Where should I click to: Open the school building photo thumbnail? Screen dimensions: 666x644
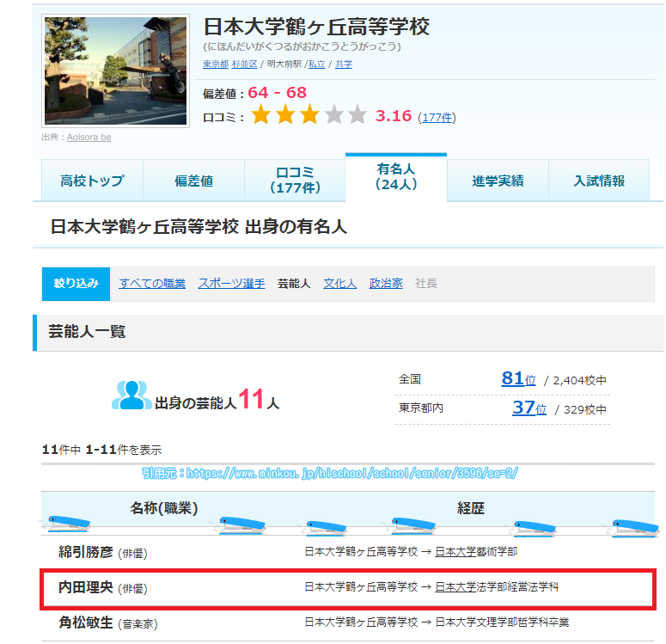(x=115, y=71)
